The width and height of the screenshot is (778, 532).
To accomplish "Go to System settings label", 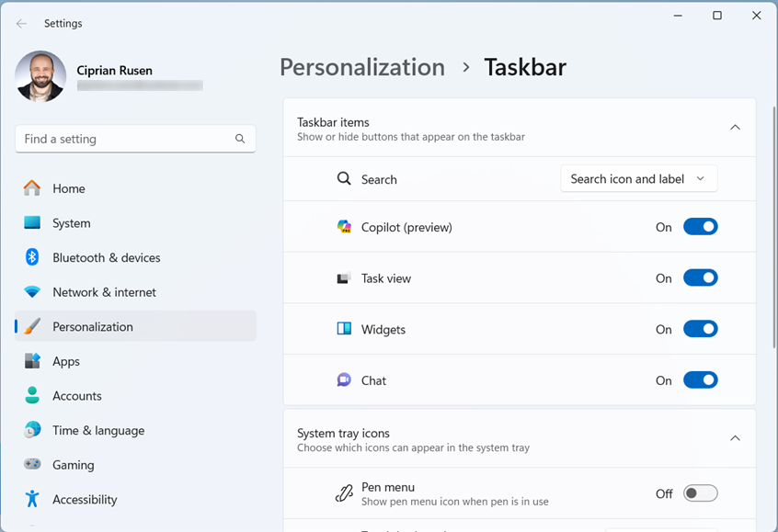I will (x=72, y=223).
